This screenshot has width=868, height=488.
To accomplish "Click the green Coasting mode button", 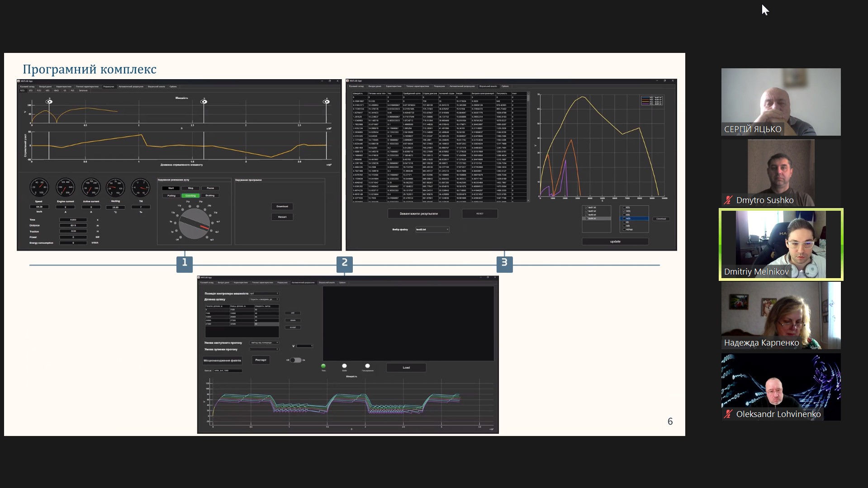I will point(190,196).
